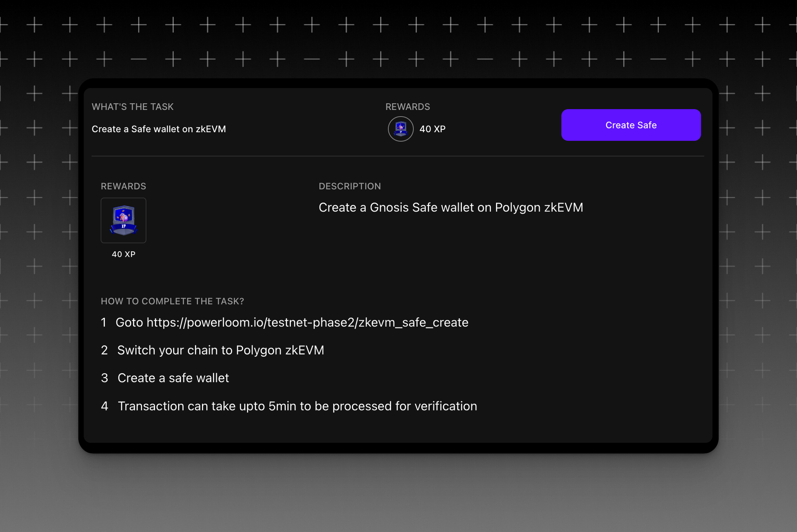Viewport: 797px width, 532px height.
Task: Click step 2, Switch your chain to Polygon zkEVM
Action: tap(220, 350)
